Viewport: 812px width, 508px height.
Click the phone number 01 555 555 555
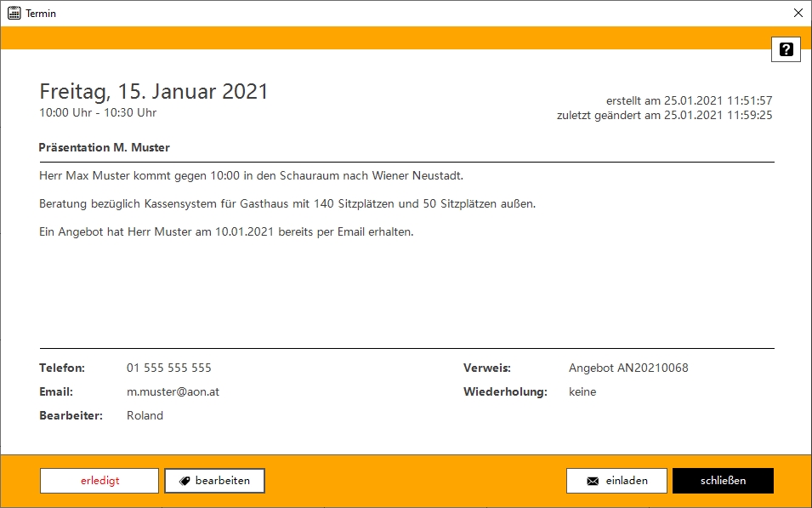click(x=169, y=368)
